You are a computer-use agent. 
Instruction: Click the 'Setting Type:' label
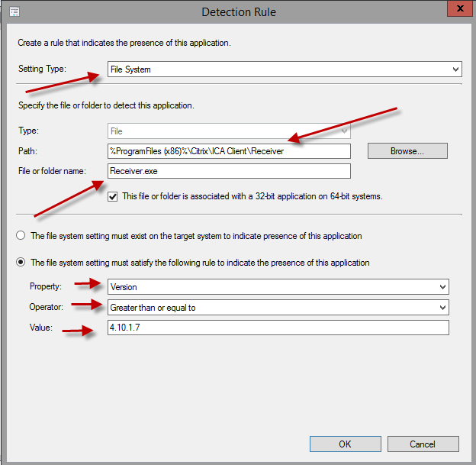pyautogui.click(x=43, y=69)
